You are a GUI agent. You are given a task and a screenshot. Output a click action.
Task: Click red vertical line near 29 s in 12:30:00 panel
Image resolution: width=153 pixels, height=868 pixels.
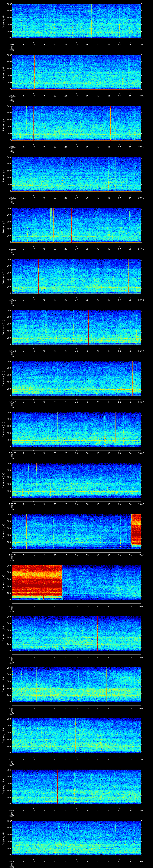75,736
